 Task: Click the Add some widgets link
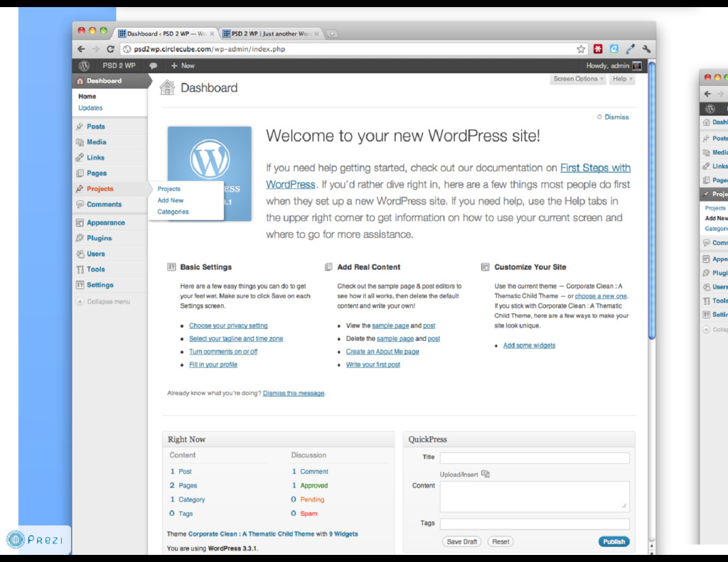[x=529, y=345]
